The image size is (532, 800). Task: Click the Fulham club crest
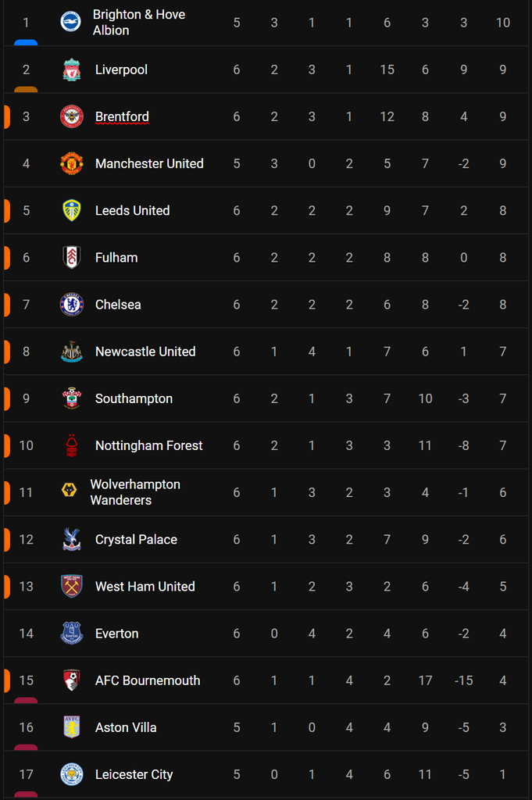click(71, 257)
